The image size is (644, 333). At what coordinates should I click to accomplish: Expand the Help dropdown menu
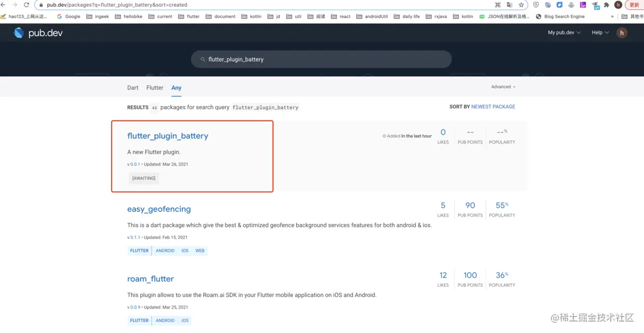[x=600, y=33]
